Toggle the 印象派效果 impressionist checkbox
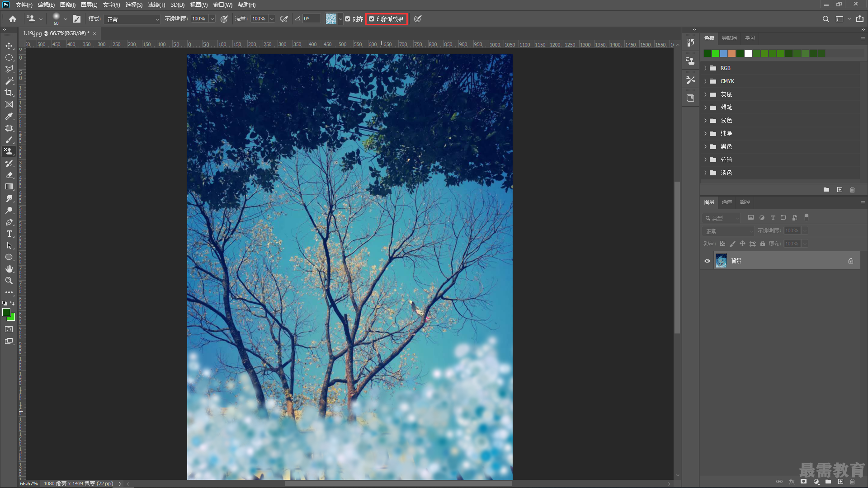Image resolution: width=868 pixels, height=488 pixels. 372,19
